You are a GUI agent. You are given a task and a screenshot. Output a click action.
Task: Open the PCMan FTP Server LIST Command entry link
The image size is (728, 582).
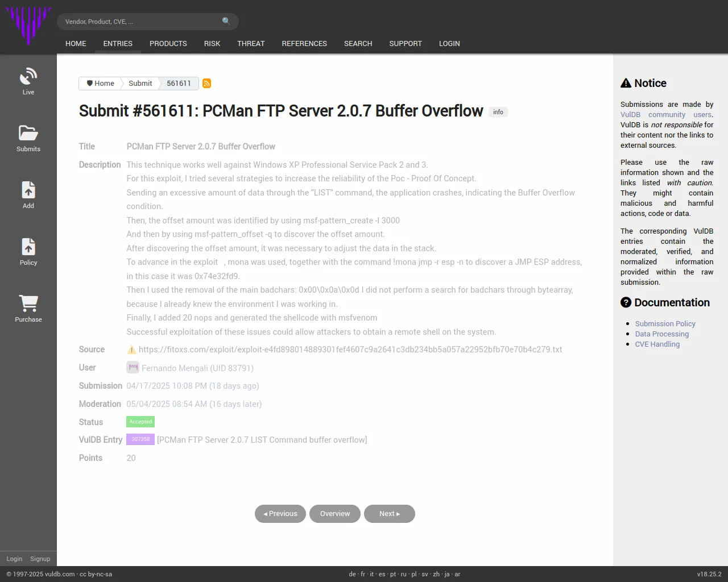(x=262, y=440)
